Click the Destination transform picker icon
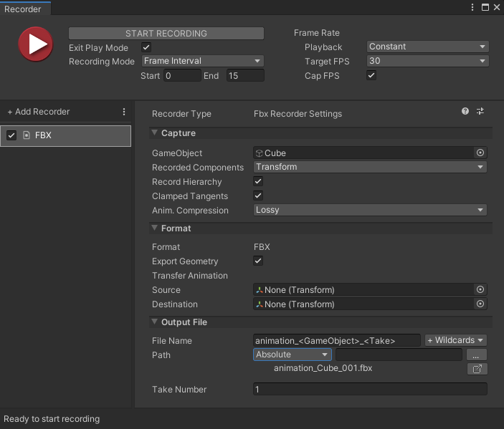Viewport: 504px width, 429px height. 480,304
